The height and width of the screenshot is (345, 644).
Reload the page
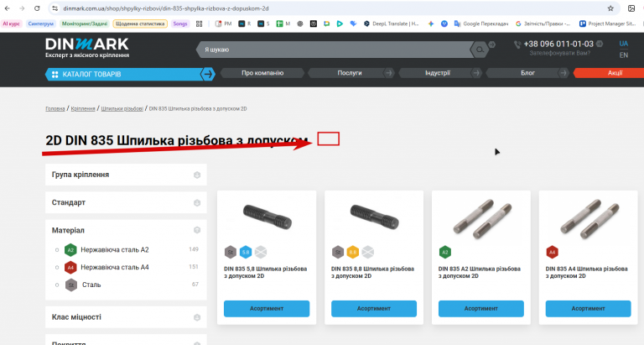click(37, 8)
